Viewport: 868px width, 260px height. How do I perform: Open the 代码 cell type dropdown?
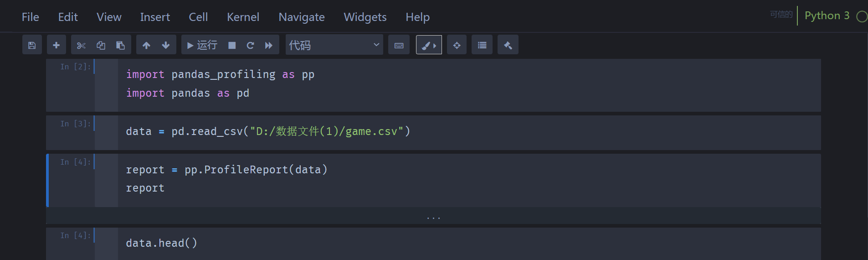pos(334,45)
